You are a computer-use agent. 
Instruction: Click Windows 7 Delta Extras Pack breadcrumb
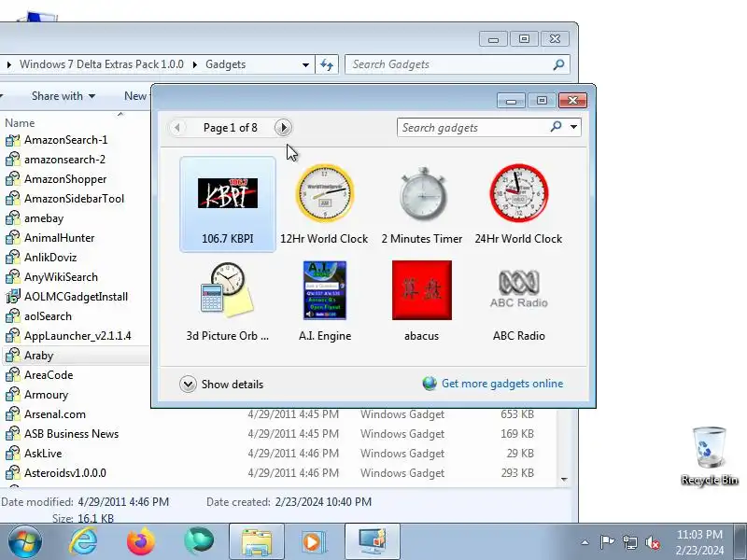point(102,64)
